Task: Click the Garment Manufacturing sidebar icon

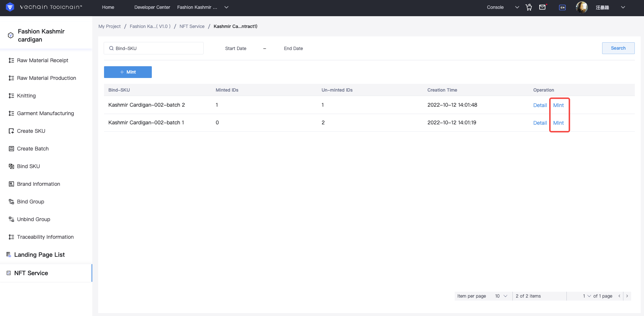Action: tap(11, 113)
